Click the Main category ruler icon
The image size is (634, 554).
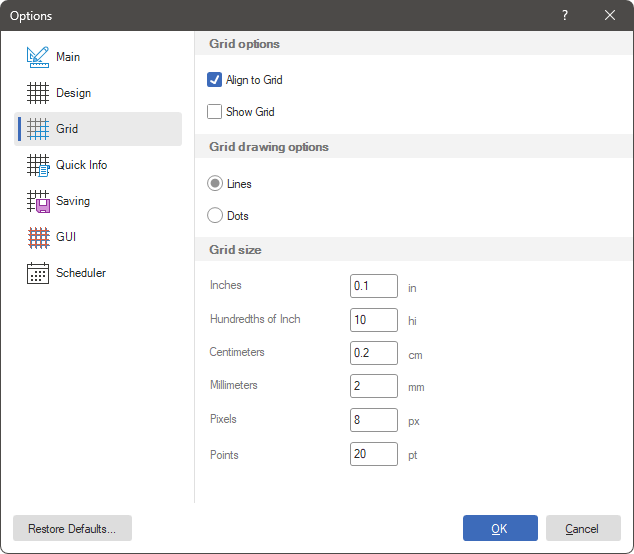38,57
